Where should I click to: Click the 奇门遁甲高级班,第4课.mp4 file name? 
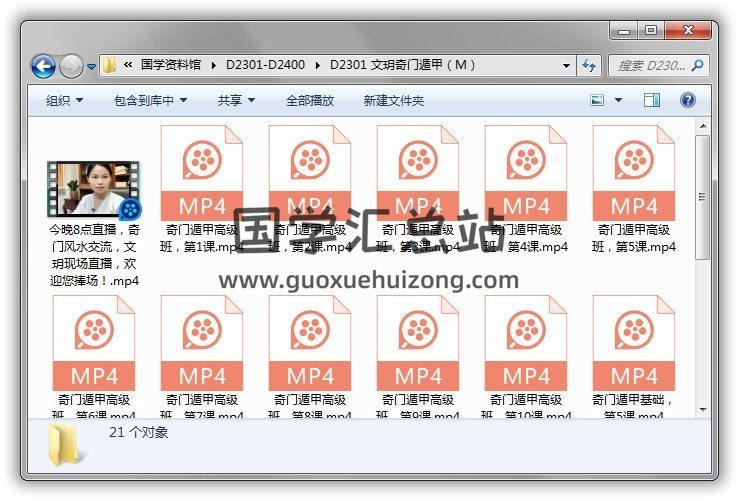pyautogui.click(x=526, y=238)
